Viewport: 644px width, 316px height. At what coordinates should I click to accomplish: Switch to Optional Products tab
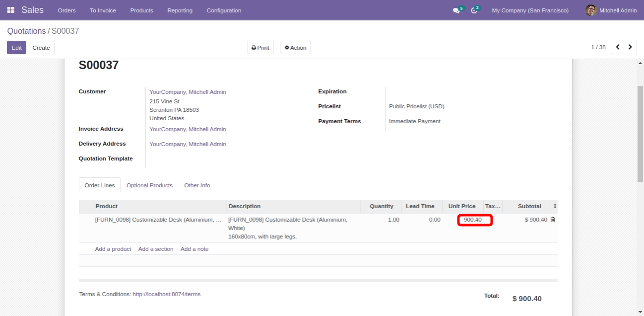(x=149, y=185)
